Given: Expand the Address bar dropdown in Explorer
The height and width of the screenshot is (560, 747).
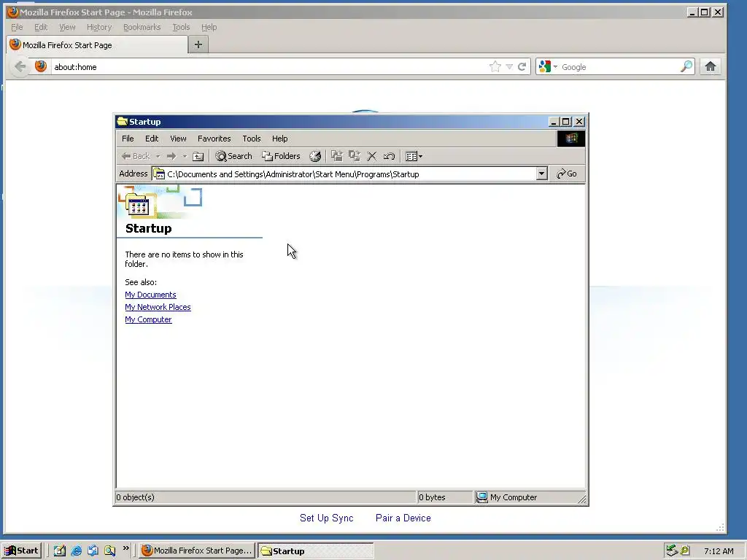Looking at the screenshot, I should (x=542, y=174).
